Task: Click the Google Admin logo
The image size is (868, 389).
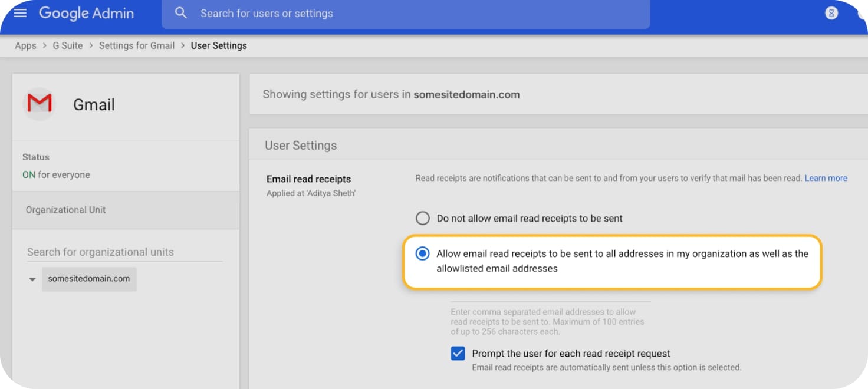Action: pos(86,13)
